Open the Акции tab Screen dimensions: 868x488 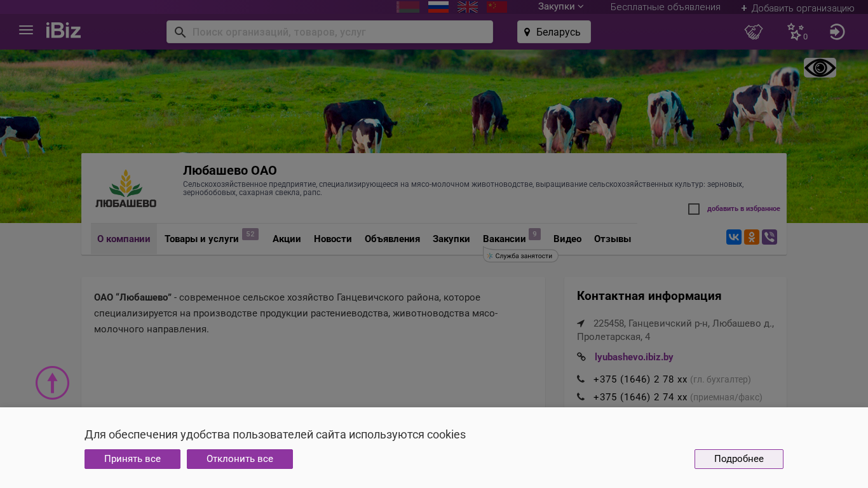point(287,239)
